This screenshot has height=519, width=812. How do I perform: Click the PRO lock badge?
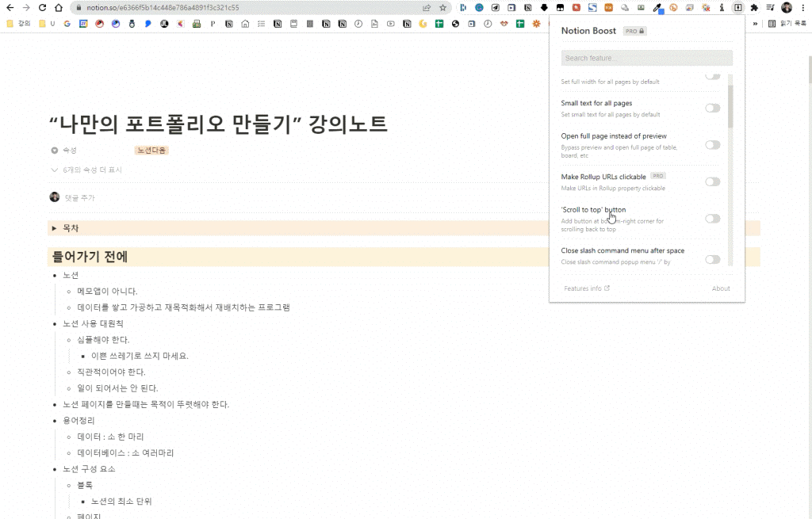(634, 31)
